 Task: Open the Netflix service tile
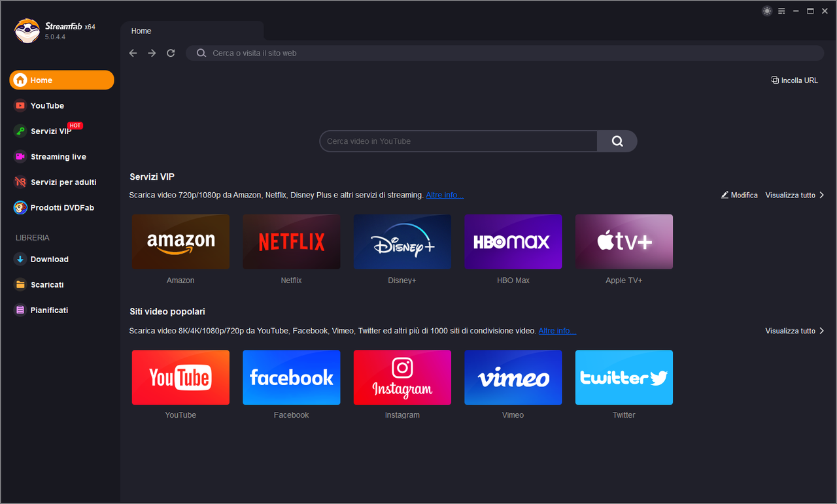(x=291, y=242)
